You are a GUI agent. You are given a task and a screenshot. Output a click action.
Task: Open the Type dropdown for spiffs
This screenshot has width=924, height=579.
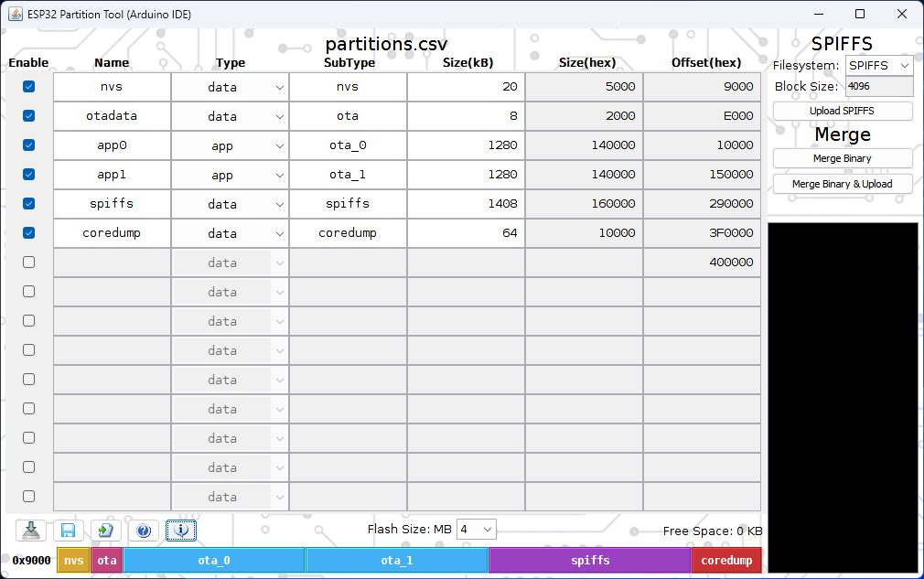tap(230, 204)
